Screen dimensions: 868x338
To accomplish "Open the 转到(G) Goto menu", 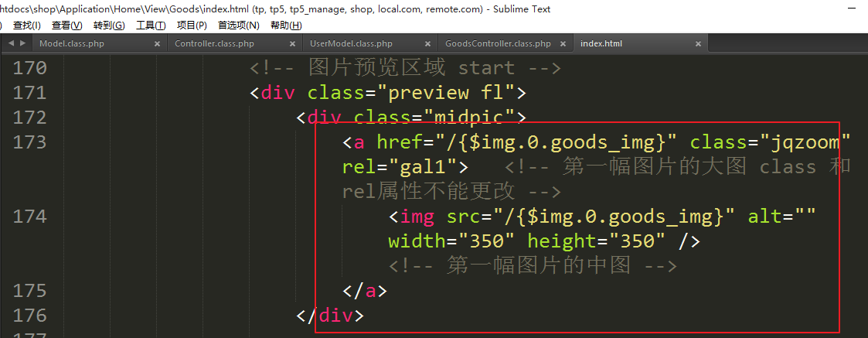I will pos(108,25).
